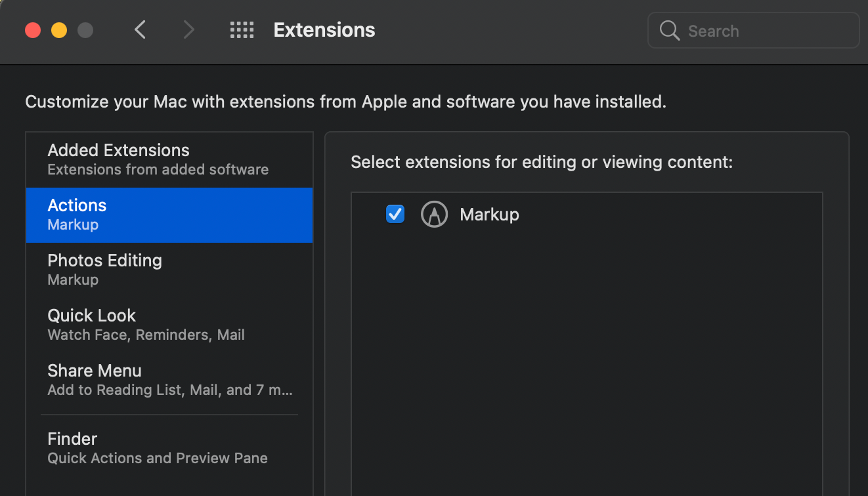This screenshot has width=868, height=496.
Task: Enable the Markup editing extension
Action: (395, 214)
